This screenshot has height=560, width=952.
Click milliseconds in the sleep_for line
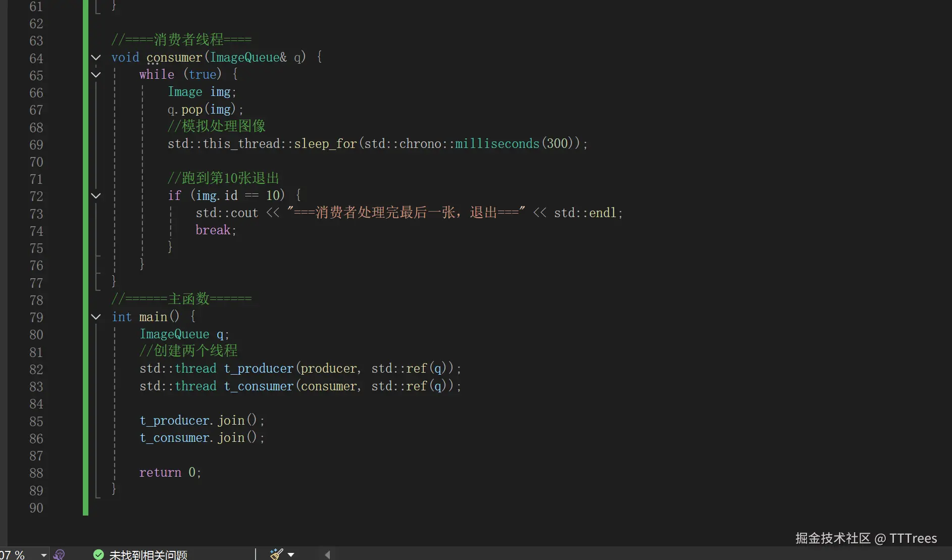[497, 144]
